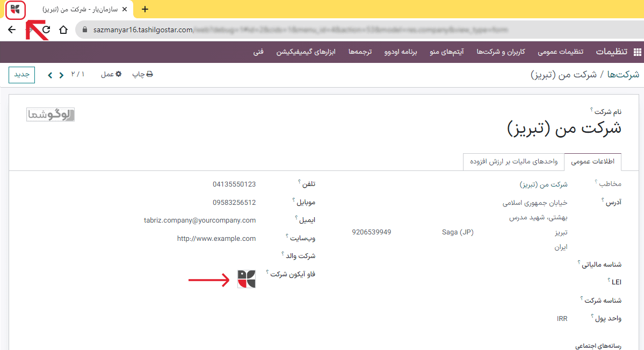Open the apps grid menu icon
Image resolution: width=644 pixels, height=350 pixels.
[x=637, y=52]
